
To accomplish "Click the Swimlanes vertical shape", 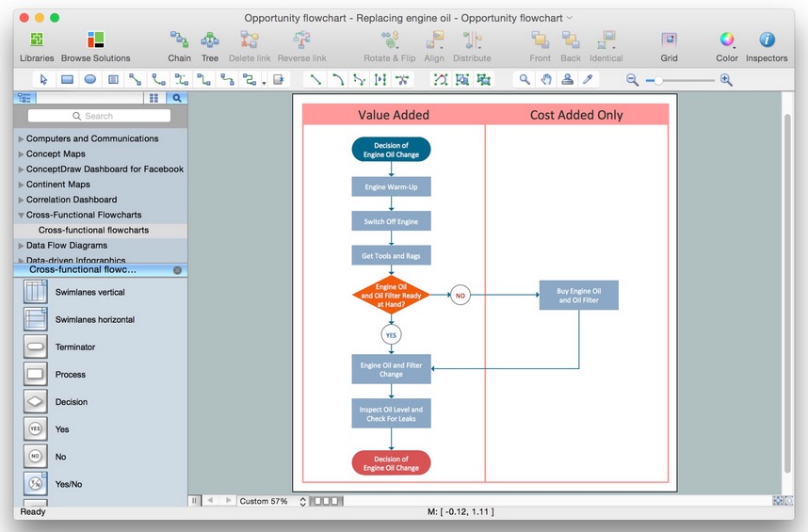I will click(x=36, y=293).
